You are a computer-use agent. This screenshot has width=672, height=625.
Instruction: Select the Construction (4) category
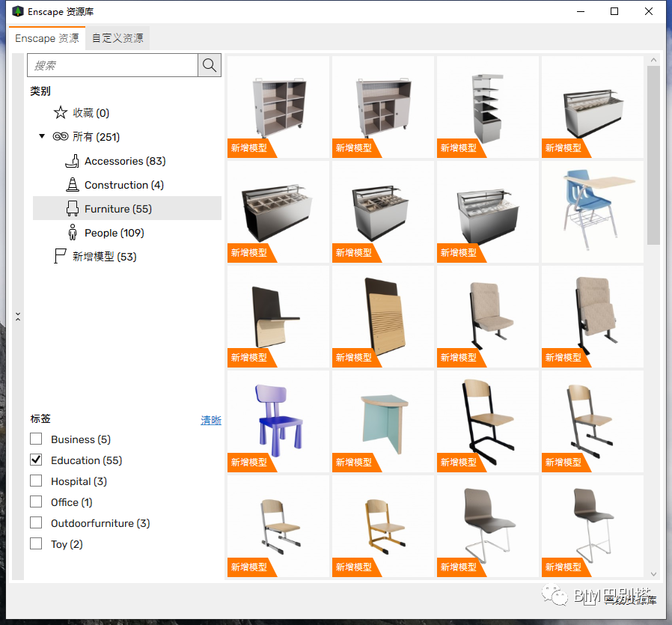point(127,185)
